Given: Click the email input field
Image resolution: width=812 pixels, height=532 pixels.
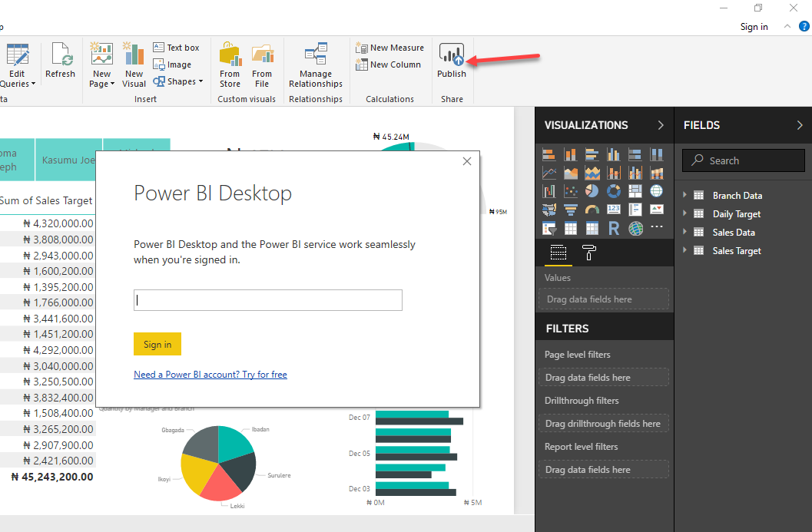Looking at the screenshot, I should (x=267, y=300).
